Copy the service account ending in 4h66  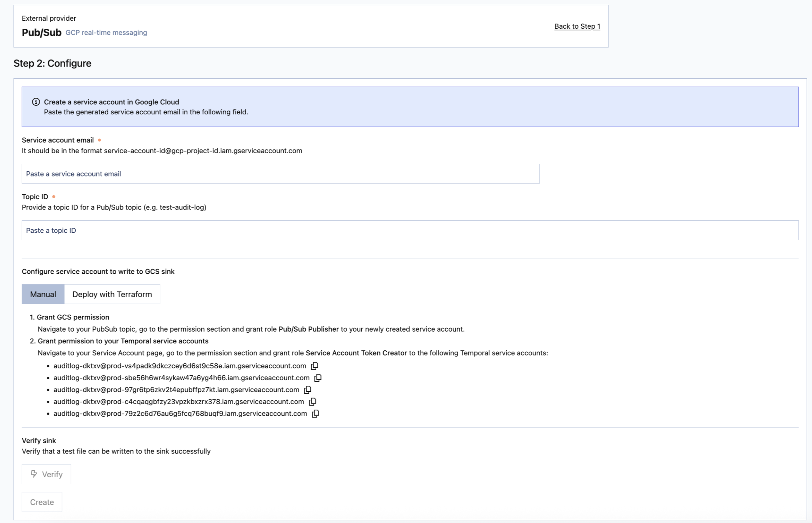[318, 378]
